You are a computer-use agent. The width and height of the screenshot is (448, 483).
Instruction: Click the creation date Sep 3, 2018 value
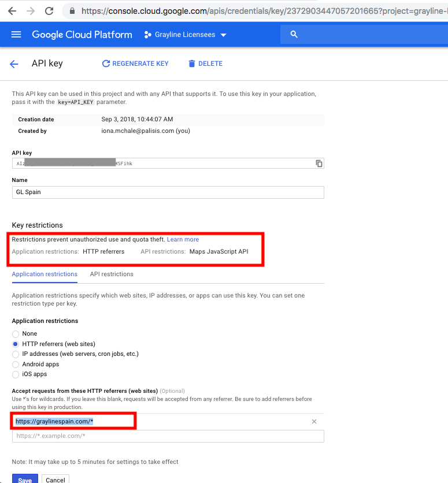pos(137,119)
